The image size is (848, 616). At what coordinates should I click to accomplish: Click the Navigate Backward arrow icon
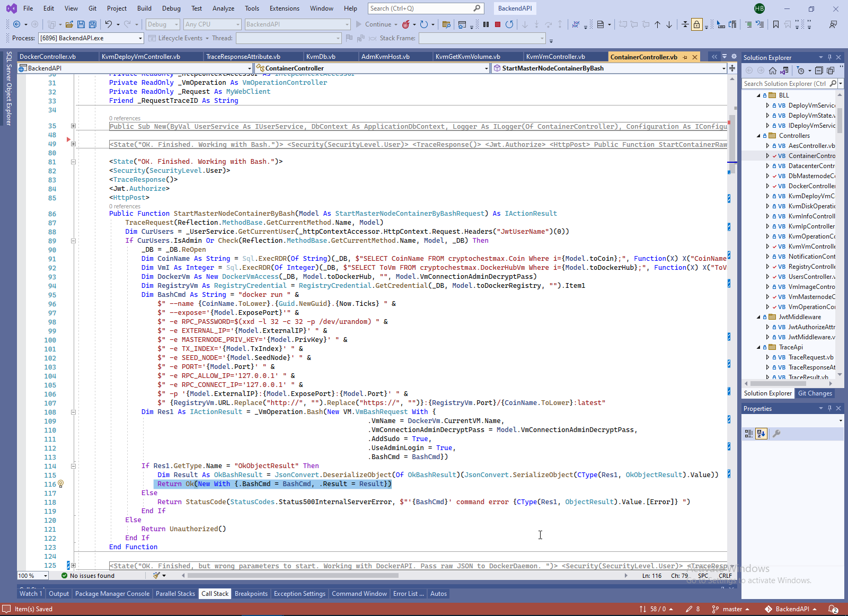[17, 24]
